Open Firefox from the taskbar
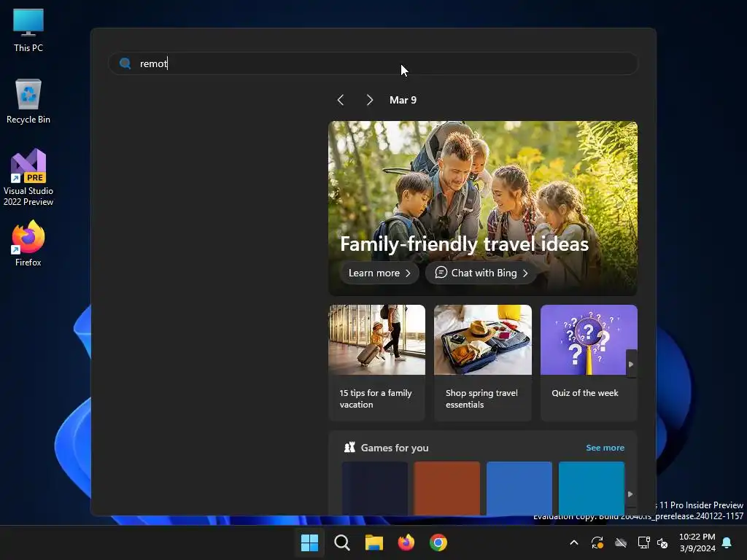747x560 pixels. (406, 542)
